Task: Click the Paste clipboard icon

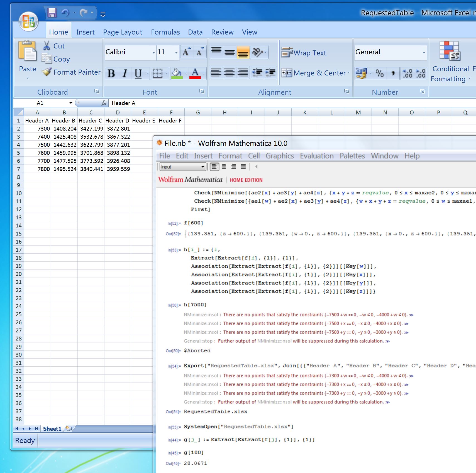Action: 27,51
